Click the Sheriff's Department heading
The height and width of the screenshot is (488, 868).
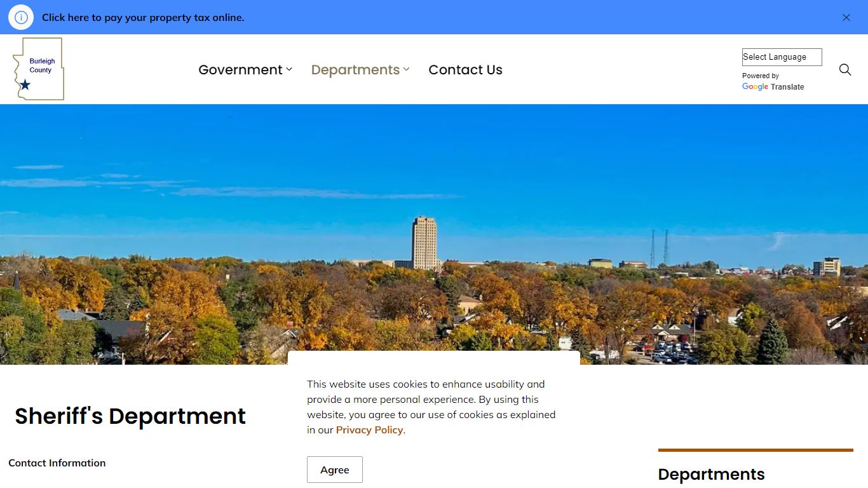130,416
